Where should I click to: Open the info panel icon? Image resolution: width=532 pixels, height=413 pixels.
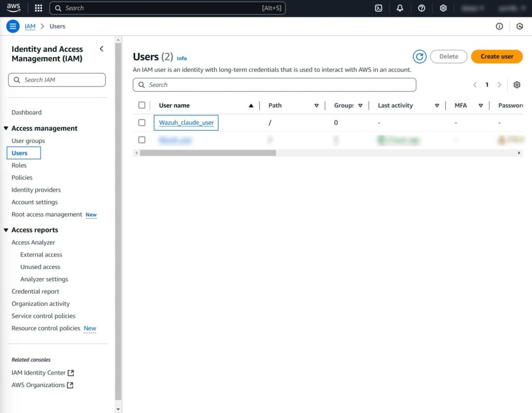tap(499, 26)
